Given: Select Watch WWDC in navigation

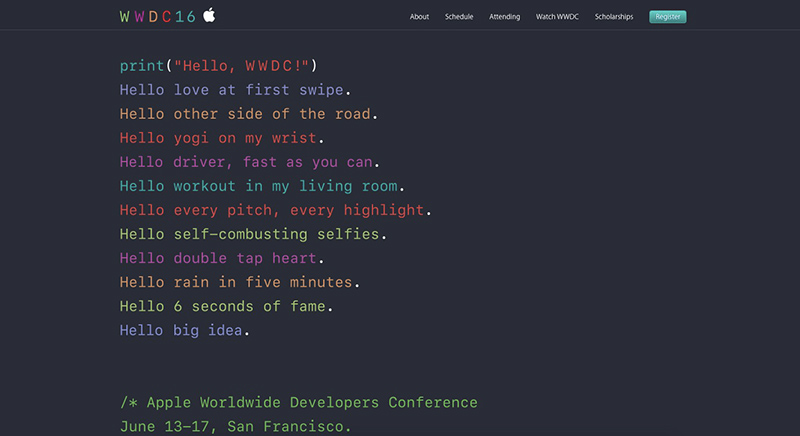Looking at the screenshot, I should 557,17.
